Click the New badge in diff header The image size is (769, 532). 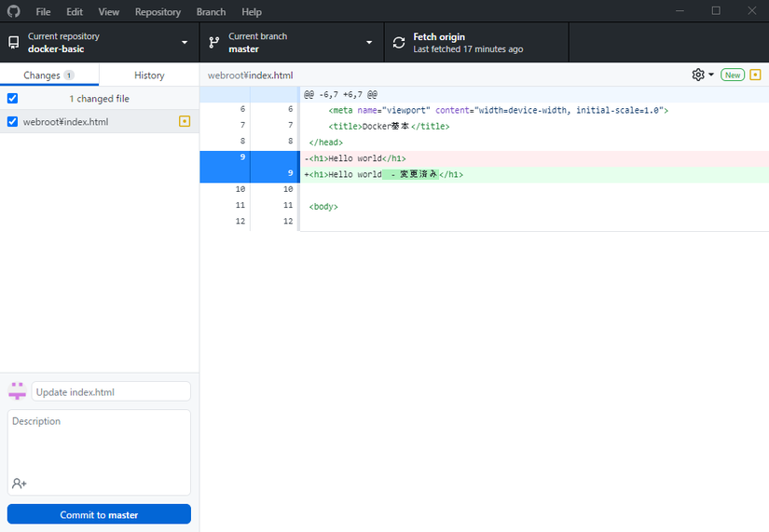732,75
